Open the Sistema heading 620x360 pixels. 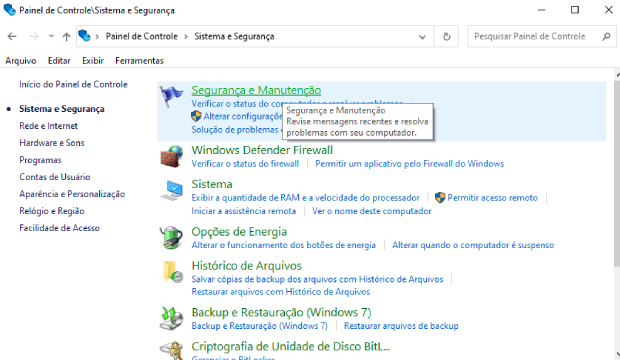point(212,184)
